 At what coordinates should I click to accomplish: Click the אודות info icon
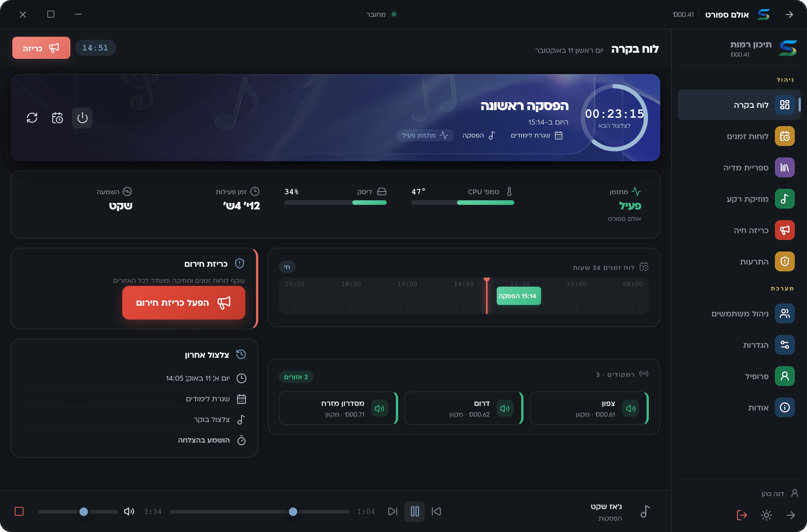[785, 407]
